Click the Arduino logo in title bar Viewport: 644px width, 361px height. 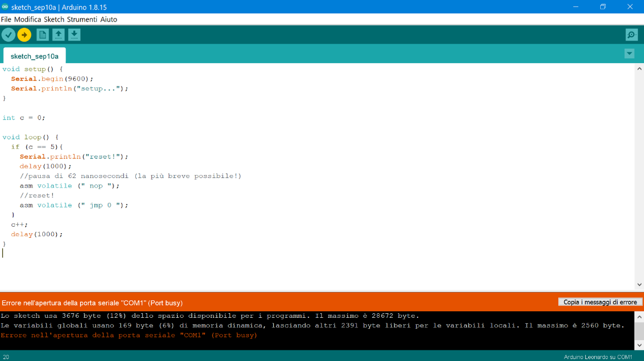click(5, 7)
